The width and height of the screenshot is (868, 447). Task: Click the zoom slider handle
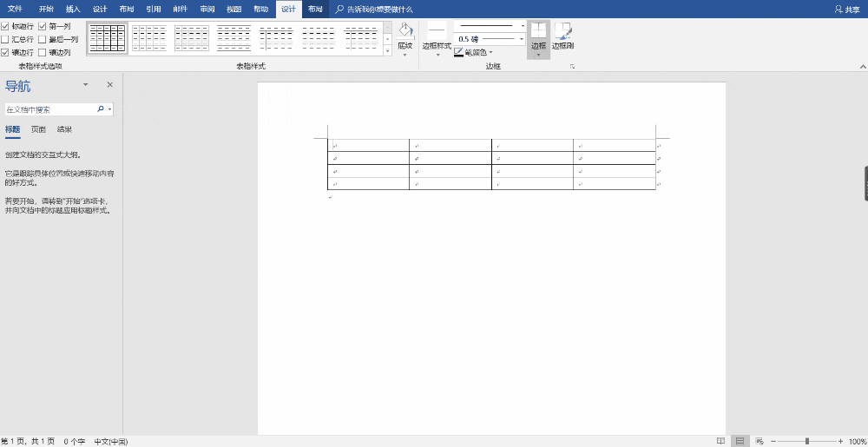click(x=807, y=441)
